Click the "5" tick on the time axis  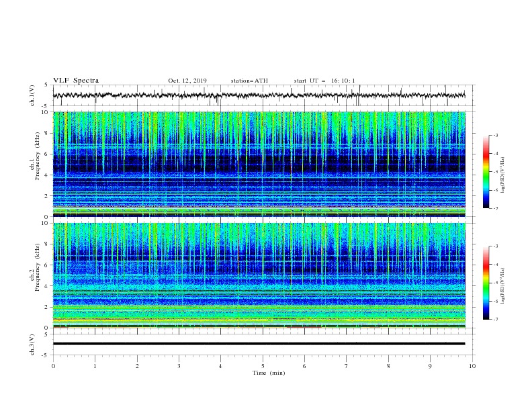(263, 366)
